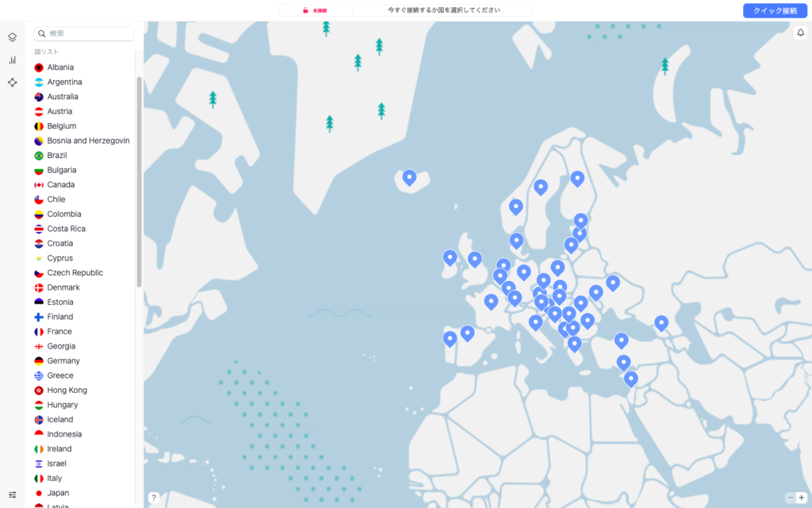The height and width of the screenshot is (508, 812).
Task: Select Hong Kong in the country list
Action: coord(67,391)
